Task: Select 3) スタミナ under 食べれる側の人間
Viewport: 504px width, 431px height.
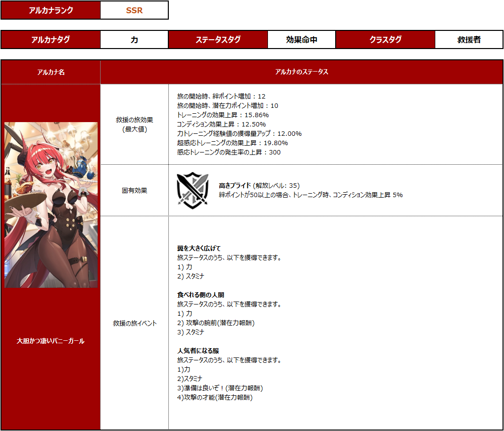Action: click(190, 332)
